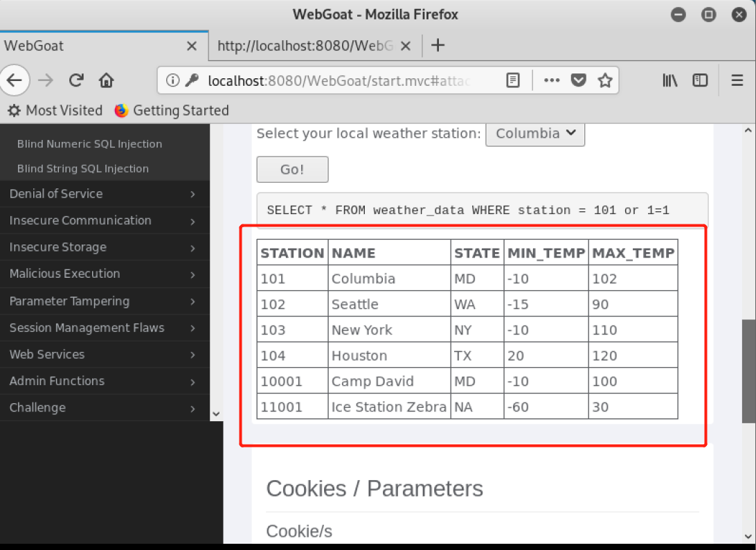The height and width of the screenshot is (550, 756).
Task: Click the 'Seattle' table cell
Action: click(x=389, y=304)
